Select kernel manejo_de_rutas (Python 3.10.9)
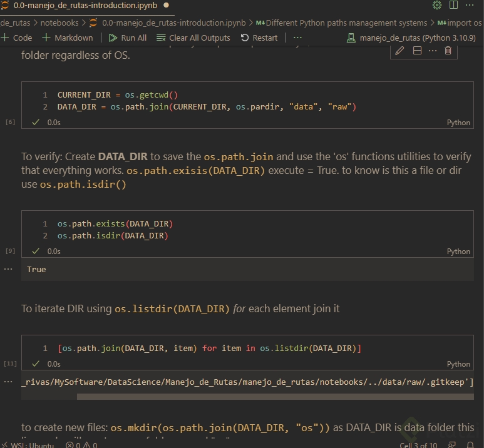The height and width of the screenshot is (448, 484). (411, 38)
